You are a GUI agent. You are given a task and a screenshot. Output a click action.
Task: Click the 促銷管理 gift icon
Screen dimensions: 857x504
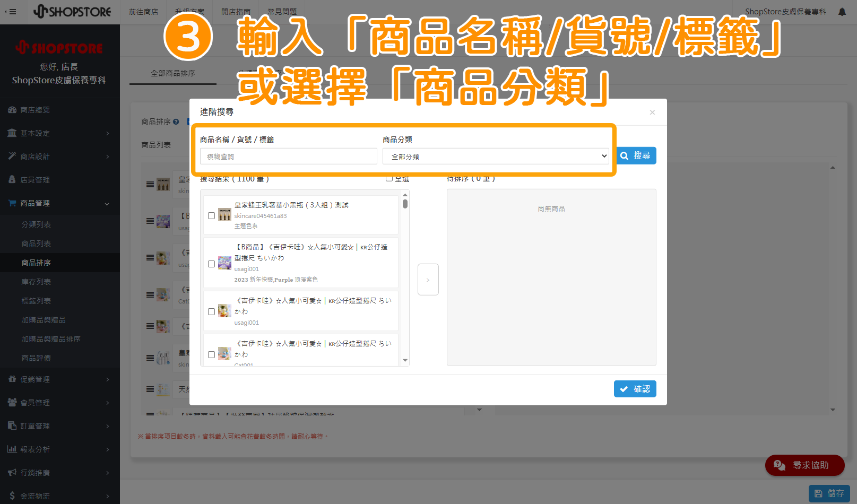(x=12, y=379)
